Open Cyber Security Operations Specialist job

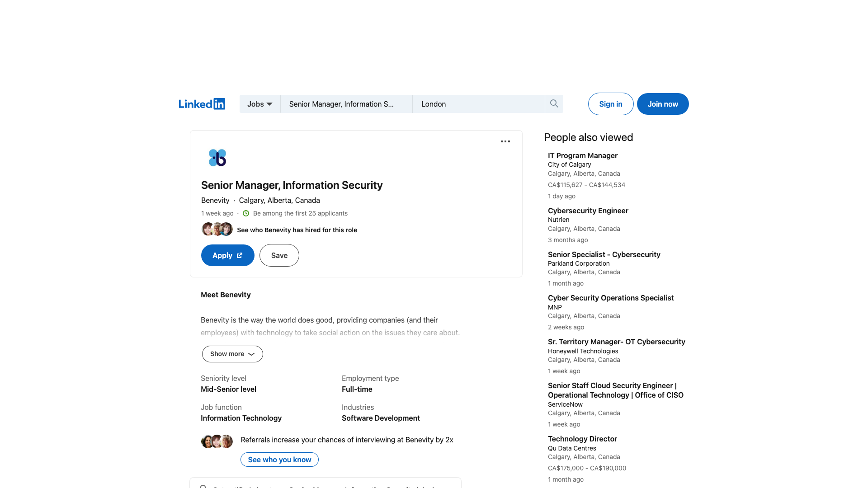tap(611, 298)
